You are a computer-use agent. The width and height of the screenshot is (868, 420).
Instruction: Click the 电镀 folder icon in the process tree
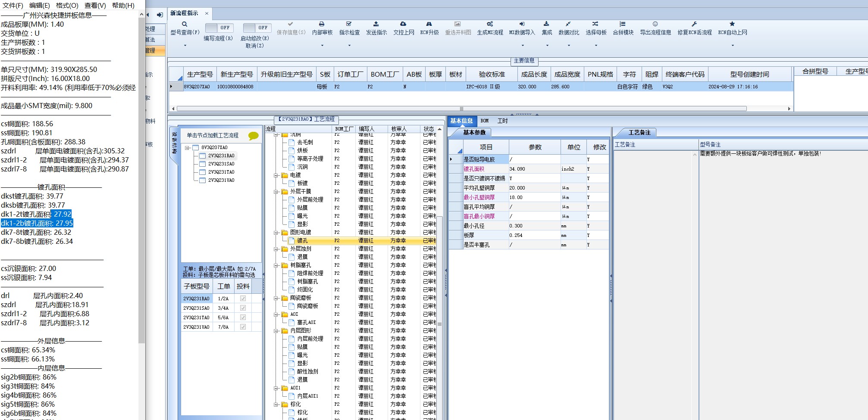coord(285,175)
